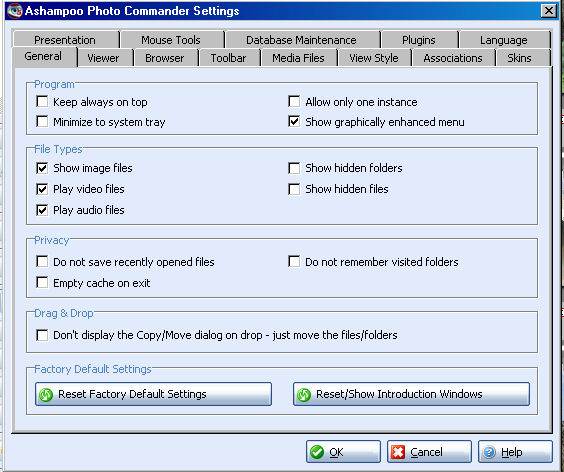The height and width of the screenshot is (472, 564).
Task: Click Reset/Show Introduction Windows button
Action: [411, 394]
